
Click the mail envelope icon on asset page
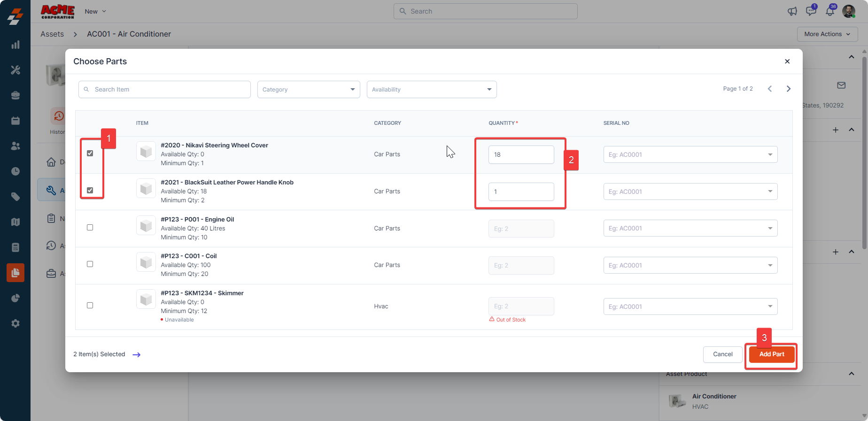[841, 85]
